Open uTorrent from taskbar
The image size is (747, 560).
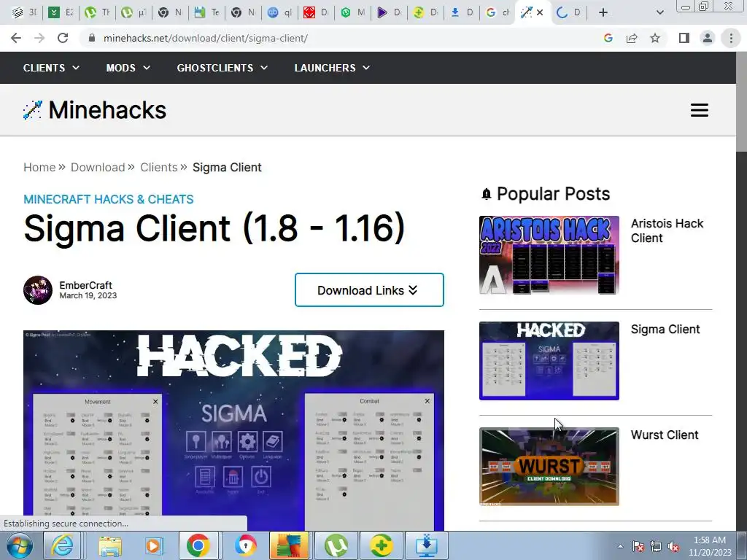tap(336, 545)
